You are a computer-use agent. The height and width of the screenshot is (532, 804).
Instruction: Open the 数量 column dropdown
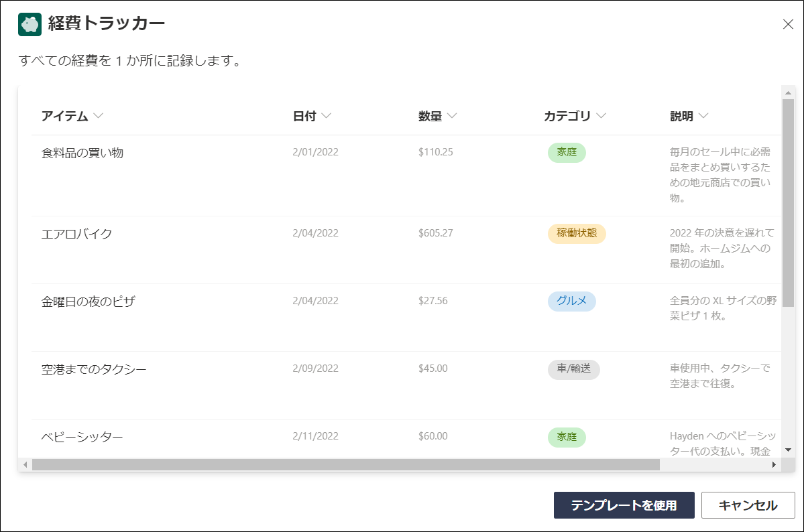(452, 116)
